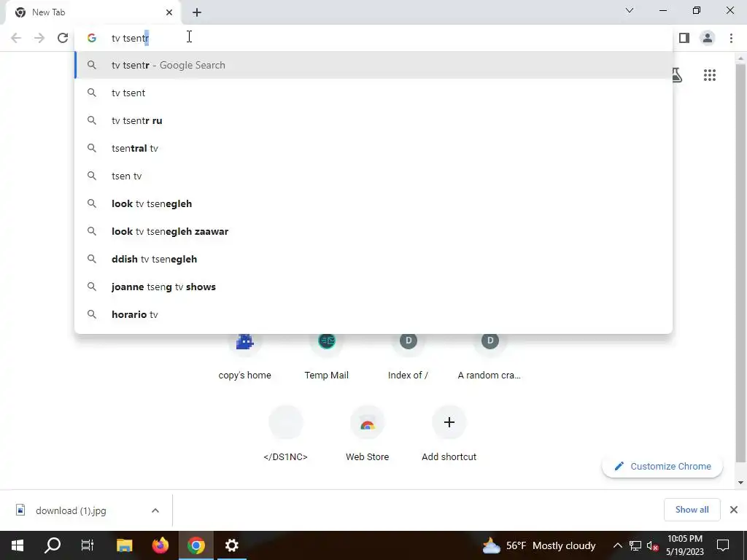
Task: Open the tab search chevron
Action: point(630,10)
